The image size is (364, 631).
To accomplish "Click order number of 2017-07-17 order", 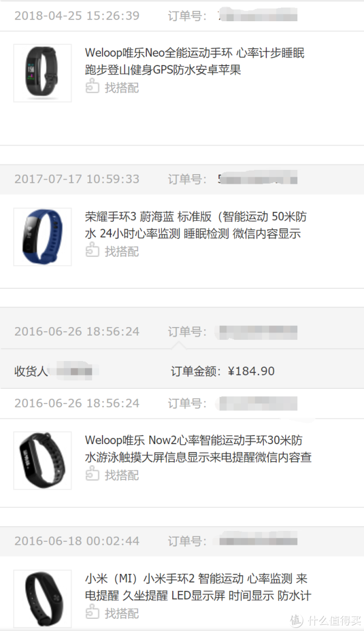I will point(257,179).
